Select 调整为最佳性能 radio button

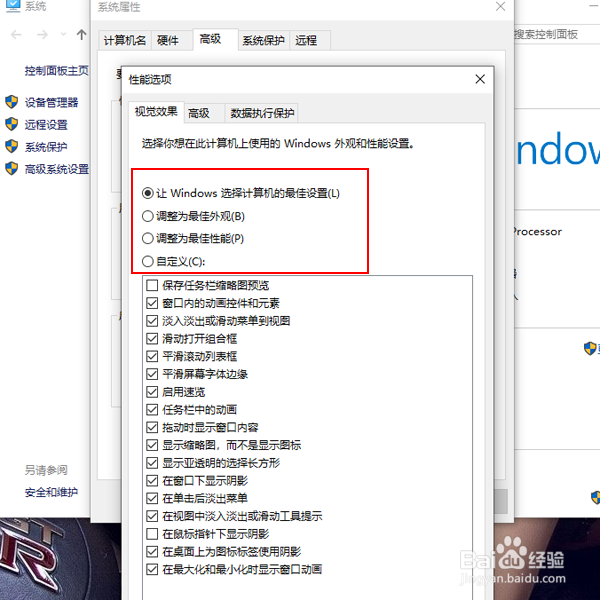click(148, 238)
